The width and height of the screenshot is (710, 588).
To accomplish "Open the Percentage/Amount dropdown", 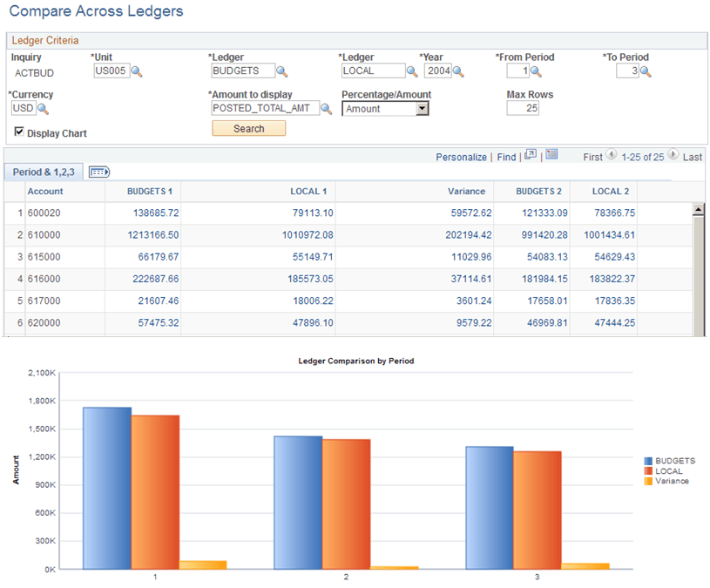I will pyautogui.click(x=421, y=109).
